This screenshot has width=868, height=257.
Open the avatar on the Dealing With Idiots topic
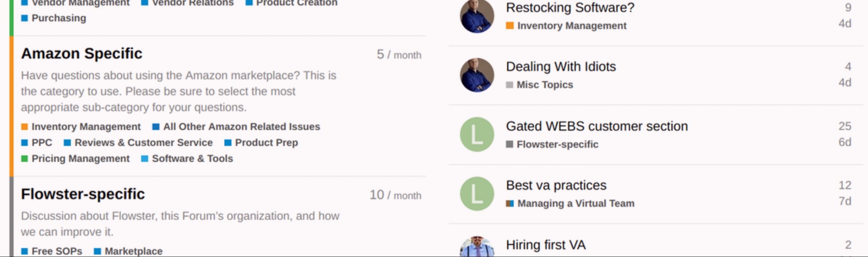point(476,74)
